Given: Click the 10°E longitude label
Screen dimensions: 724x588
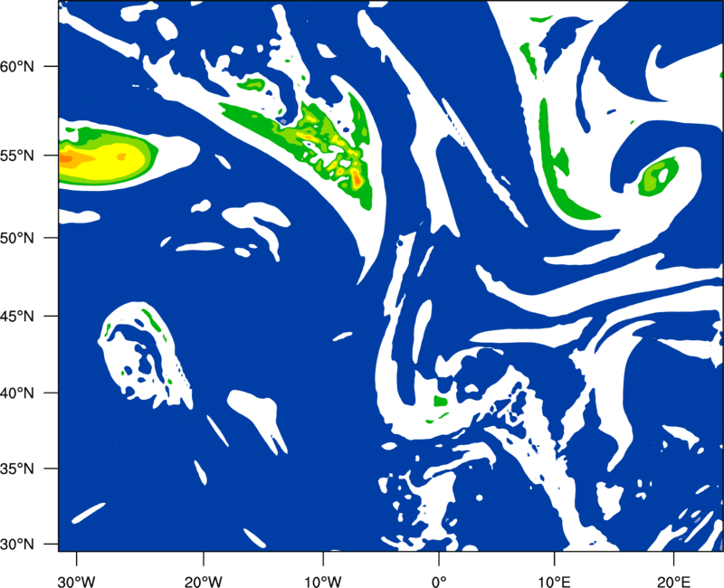Looking at the screenshot, I should 554,582.
